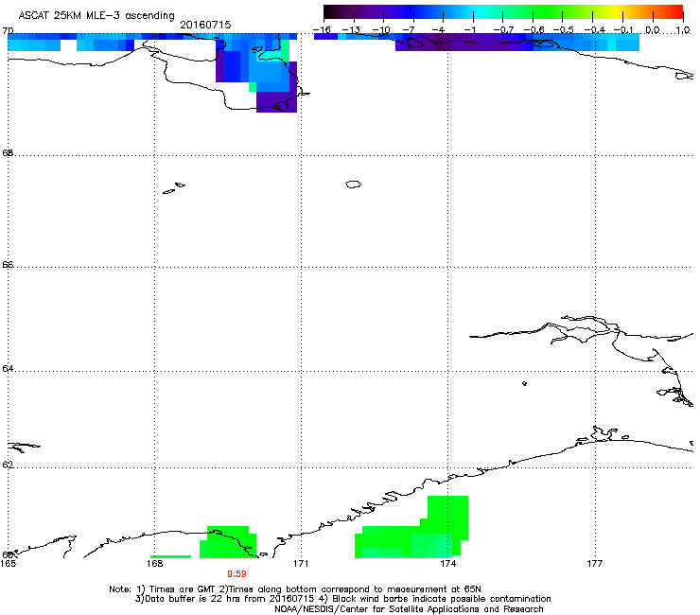
Task: Click the tiny island outline near 175.5 south of 64
Action: coord(525,383)
